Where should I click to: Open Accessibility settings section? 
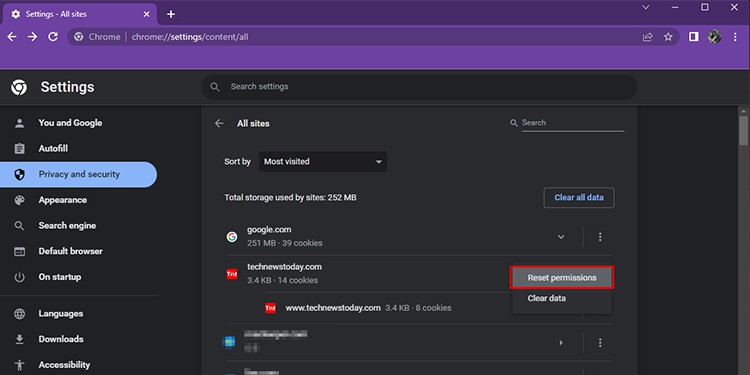point(64,365)
